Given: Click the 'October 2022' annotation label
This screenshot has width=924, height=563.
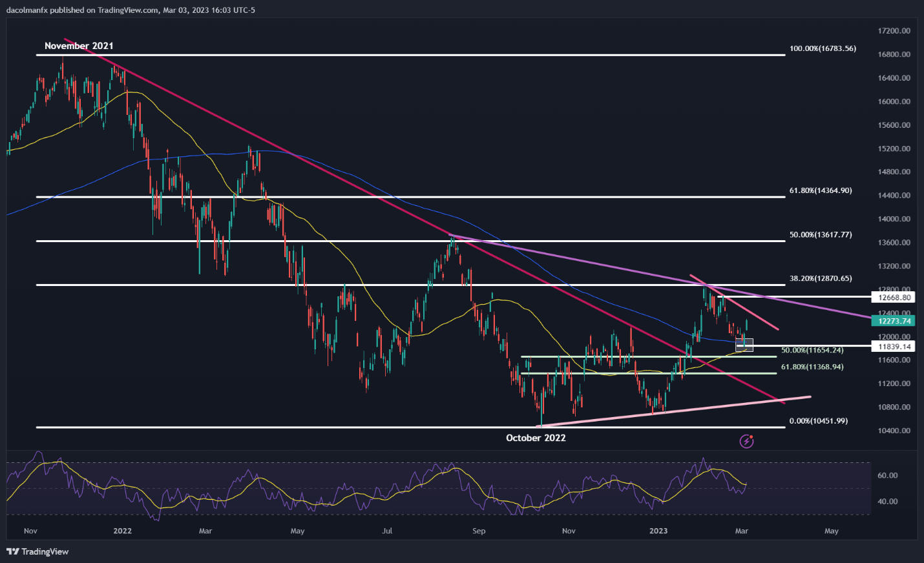Looking at the screenshot, I should 536,438.
